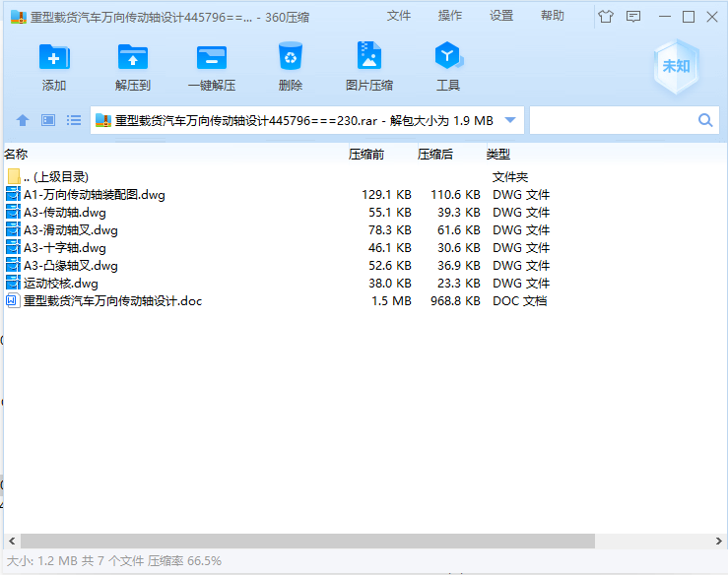Image resolution: width=728 pixels, height=575 pixels.
Task: Click the 一键解压 one-click extract icon
Action: click(212, 57)
